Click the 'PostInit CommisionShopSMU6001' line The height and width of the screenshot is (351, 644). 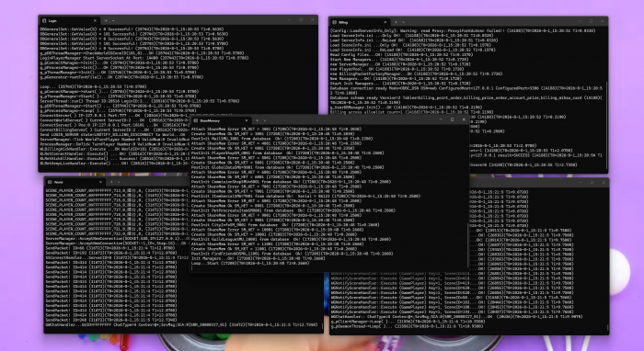291,182
